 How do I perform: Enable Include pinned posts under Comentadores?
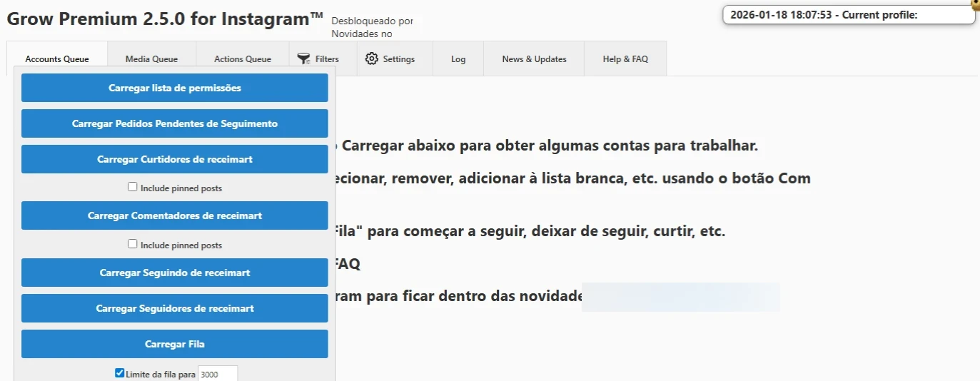[x=133, y=244]
